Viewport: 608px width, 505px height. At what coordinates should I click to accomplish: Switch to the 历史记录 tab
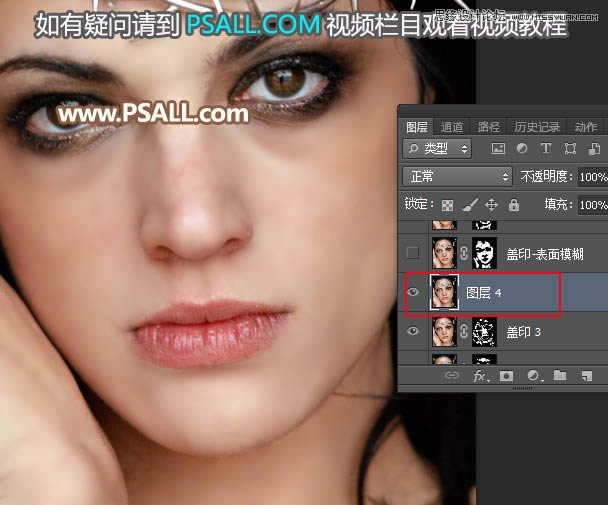click(539, 127)
